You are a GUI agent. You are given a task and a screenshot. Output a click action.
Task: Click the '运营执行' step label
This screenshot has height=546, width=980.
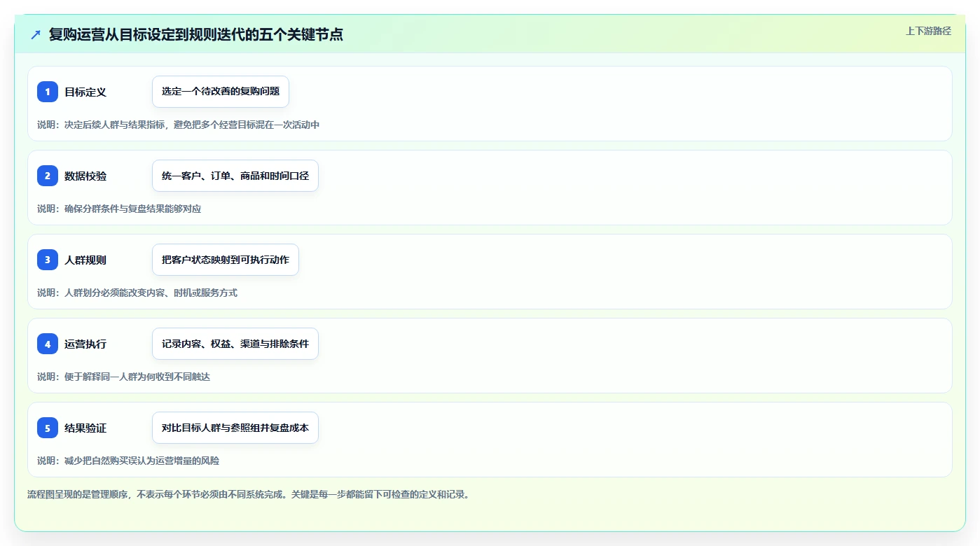tap(85, 344)
